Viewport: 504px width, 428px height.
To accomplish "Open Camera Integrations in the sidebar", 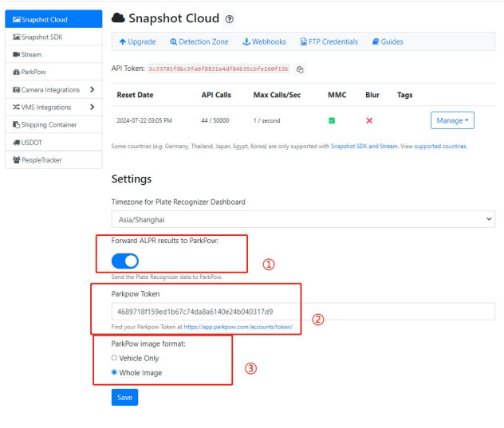I will coord(53,89).
